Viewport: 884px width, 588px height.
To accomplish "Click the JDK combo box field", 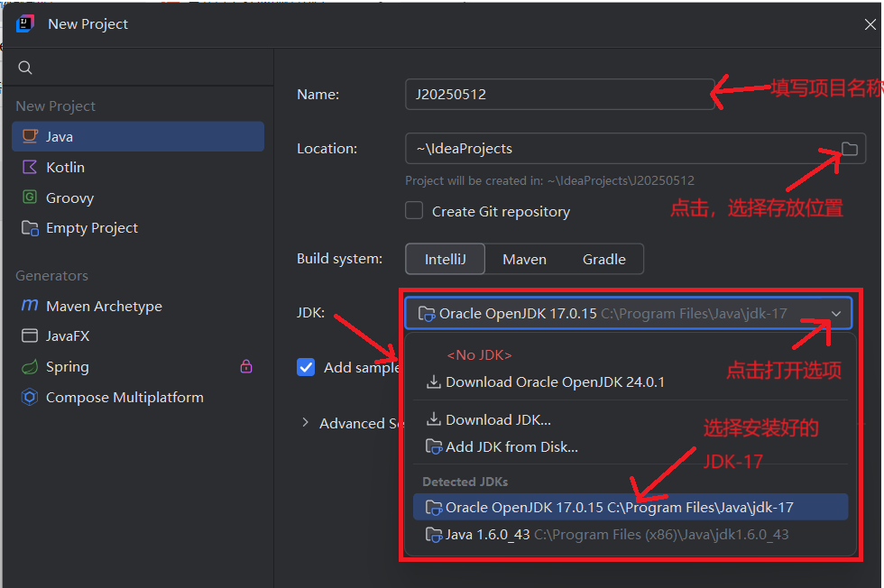I will 629,313.
